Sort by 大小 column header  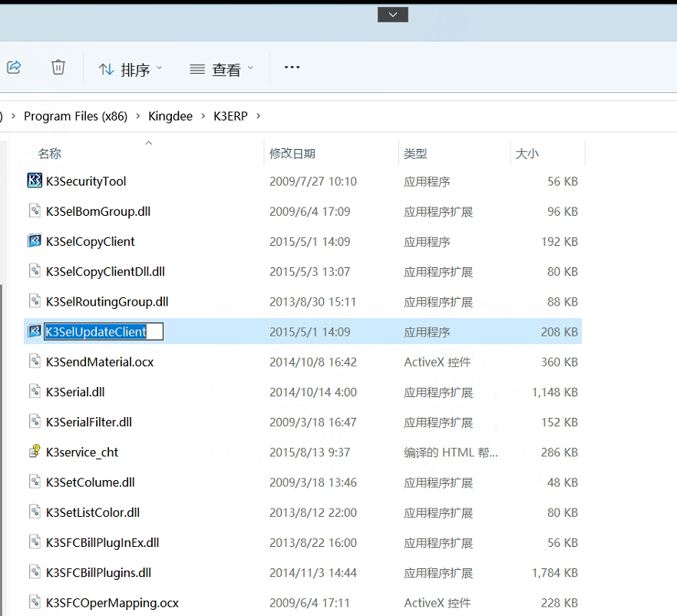[527, 154]
